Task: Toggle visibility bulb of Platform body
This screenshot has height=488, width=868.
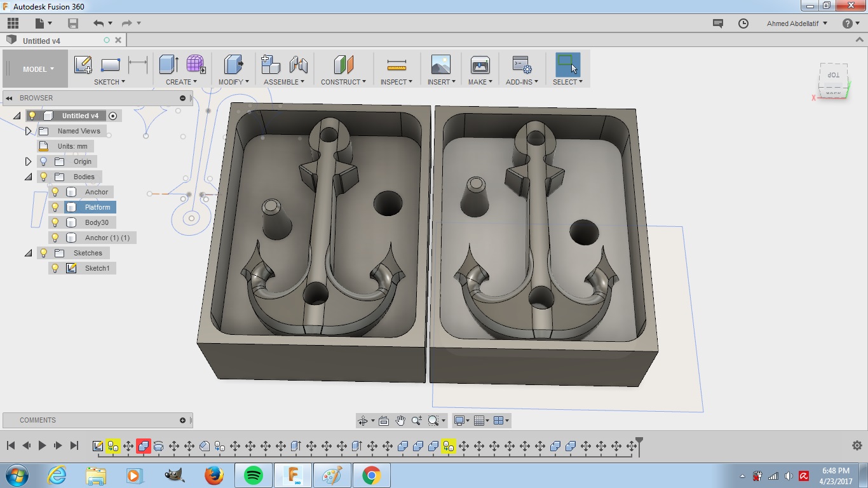Action: point(55,207)
